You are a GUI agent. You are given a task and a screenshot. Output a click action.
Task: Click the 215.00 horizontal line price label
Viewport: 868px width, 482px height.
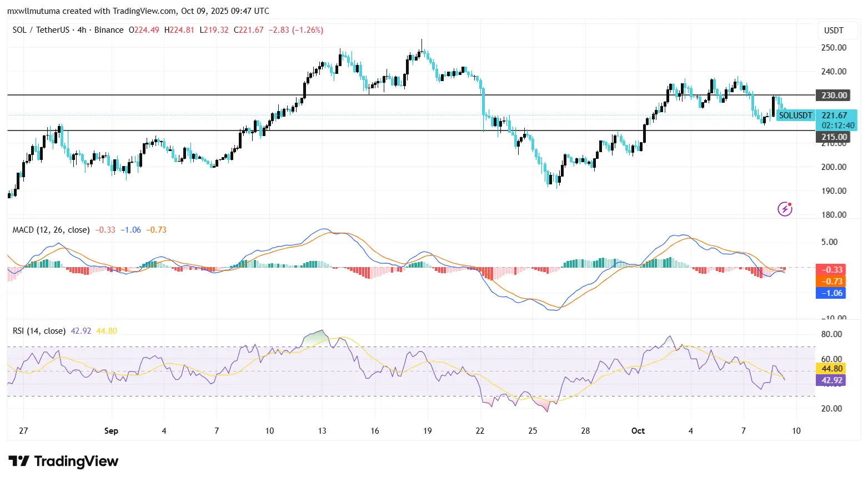(x=834, y=137)
